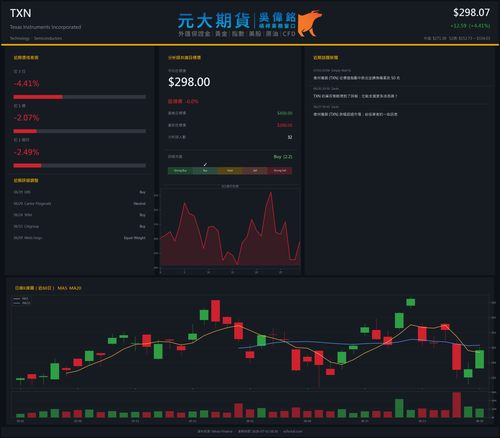Click the last green candlestick on the chart

click(x=479, y=359)
